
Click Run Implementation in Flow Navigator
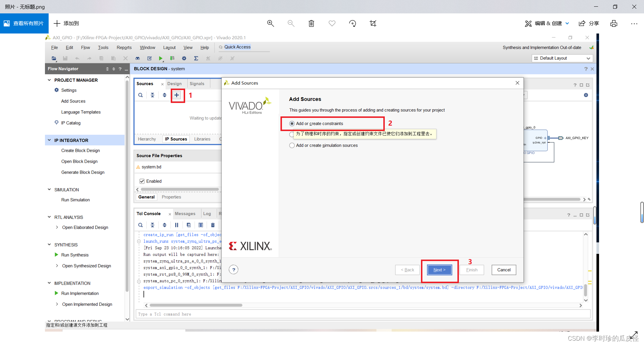coord(80,293)
